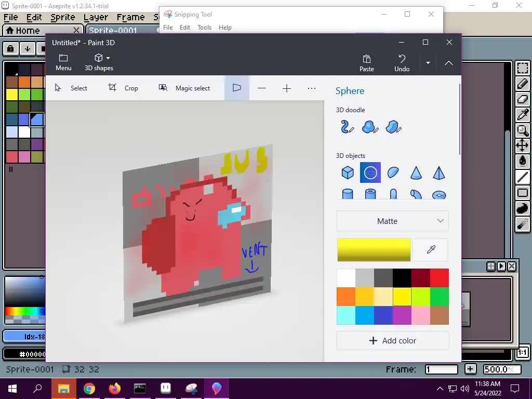Screen dimensions: 532x399
Task: Open the Matte material dropdown
Action: tap(393, 221)
